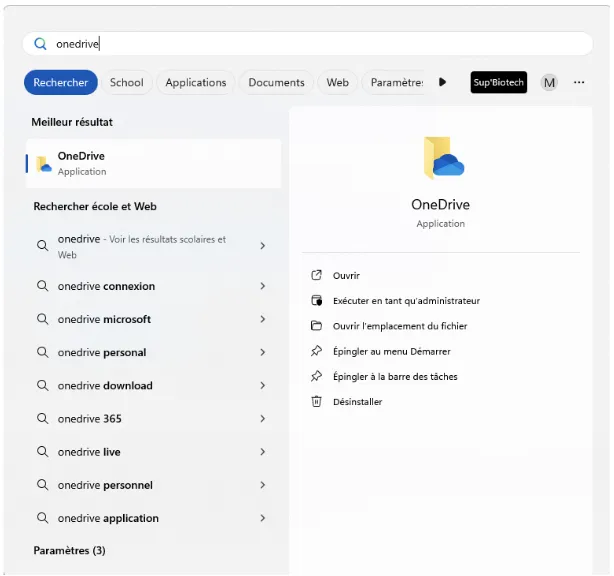This screenshot has height=576, width=614.
Task: Click the magnifier icon beside onedrive personal
Action: (x=42, y=352)
